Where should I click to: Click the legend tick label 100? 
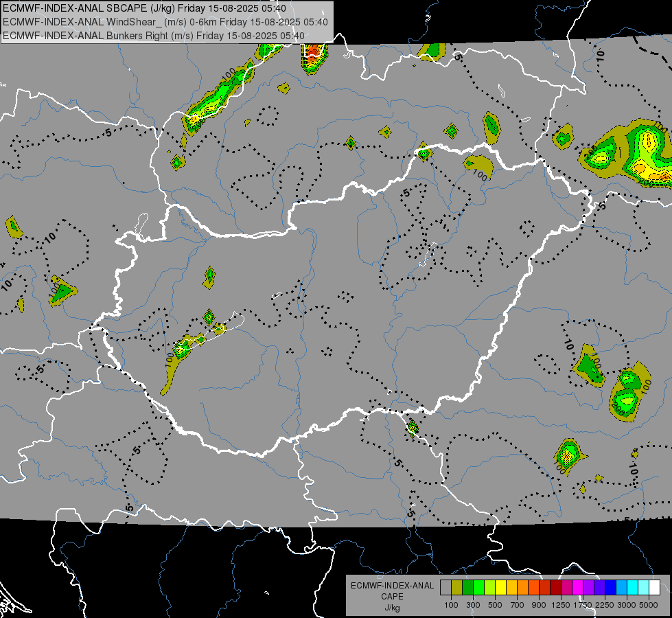(x=451, y=605)
